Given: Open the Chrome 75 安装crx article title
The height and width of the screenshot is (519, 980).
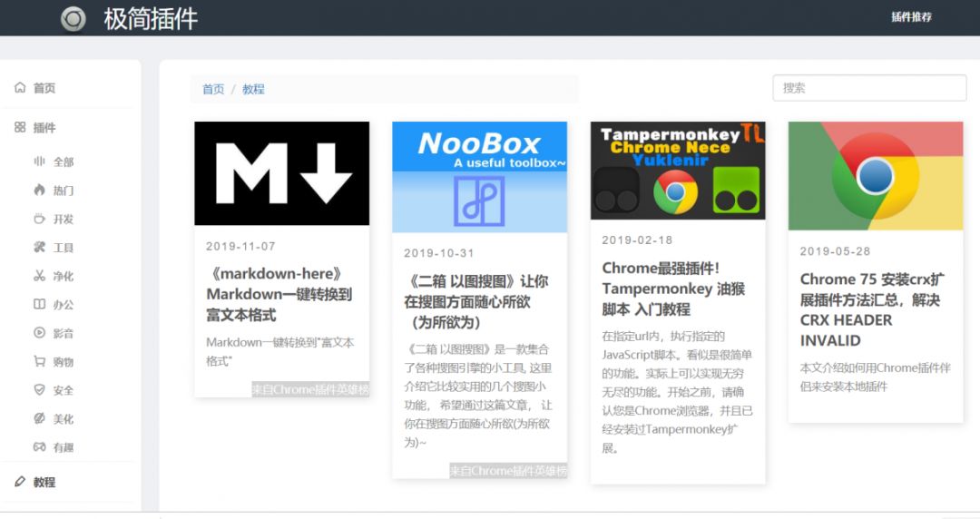Looking at the screenshot, I should [x=872, y=309].
